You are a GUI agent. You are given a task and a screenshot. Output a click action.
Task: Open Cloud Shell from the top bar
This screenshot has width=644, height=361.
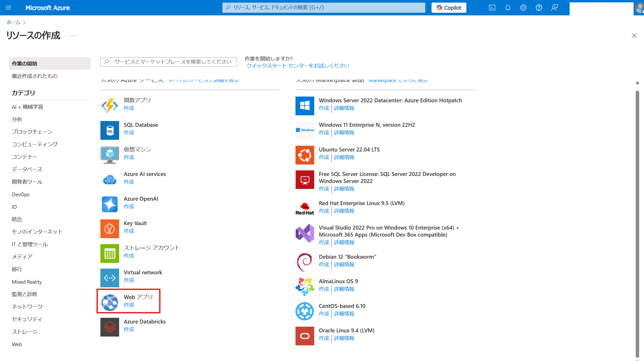pos(492,8)
